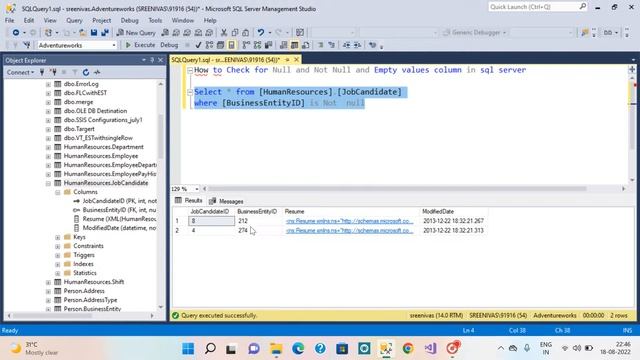Open the Undo history dropdown arrow
Image resolution: width=640 pixels, height=360 pixels.
click(269, 33)
